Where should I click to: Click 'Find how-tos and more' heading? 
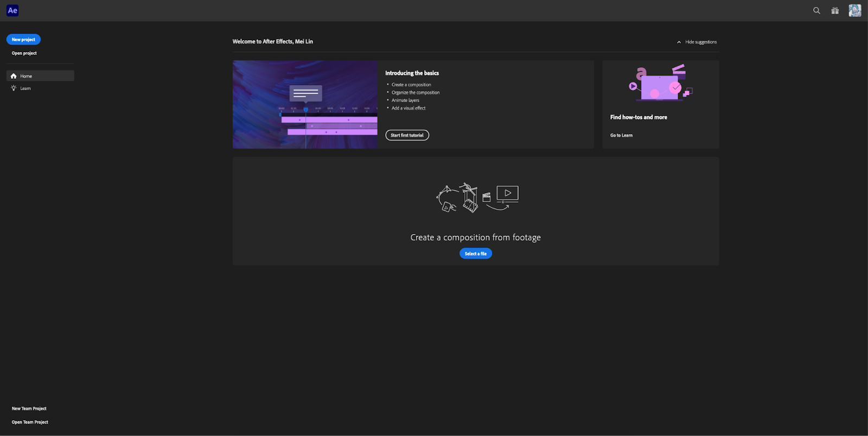click(x=639, y=117)
